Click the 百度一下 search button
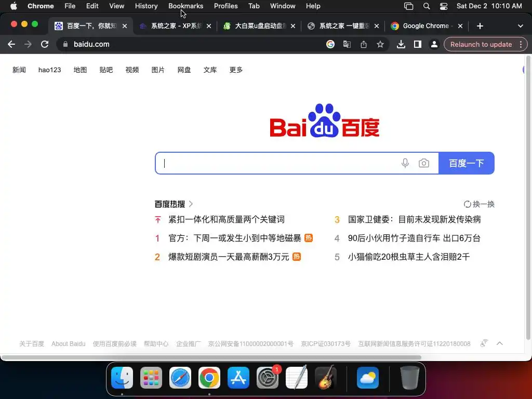The height and width of the screenshot is (399, 532). click(x=466, y=163)
